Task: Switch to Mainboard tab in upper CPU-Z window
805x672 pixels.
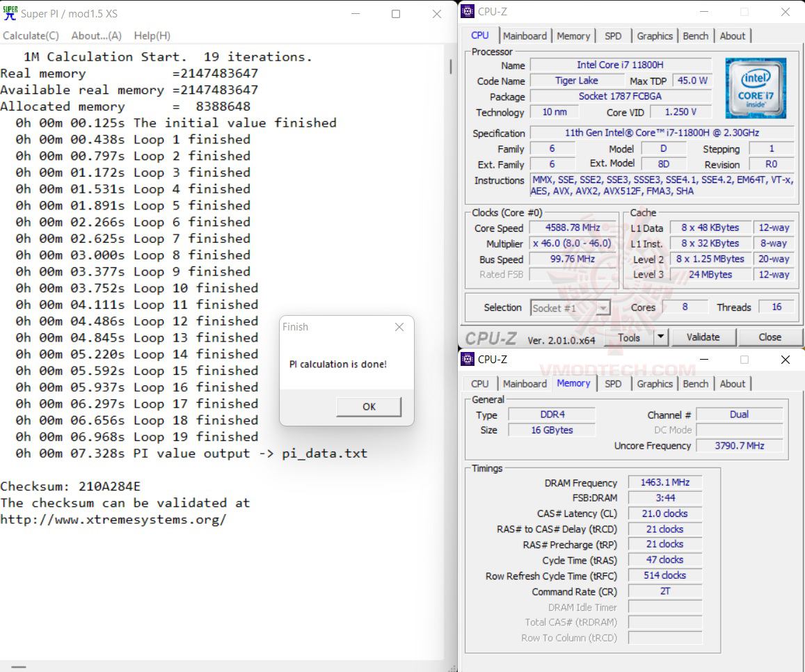Action: [525, 36]
